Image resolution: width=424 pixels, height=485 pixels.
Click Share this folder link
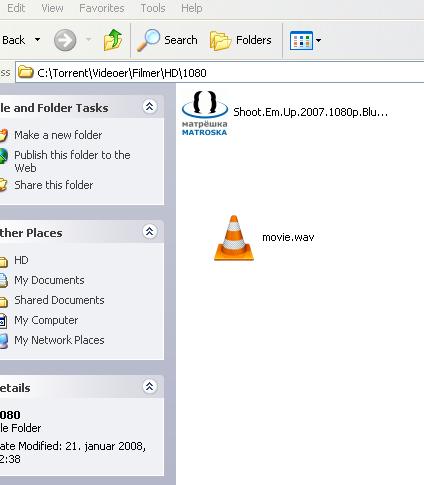(53, 185)
